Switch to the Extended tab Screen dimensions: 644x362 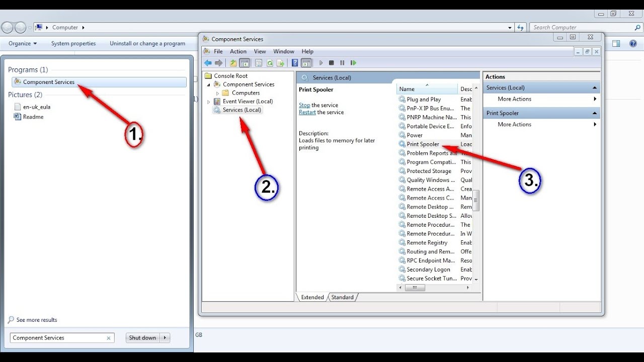pyautogui.click(x=312, y=297)
